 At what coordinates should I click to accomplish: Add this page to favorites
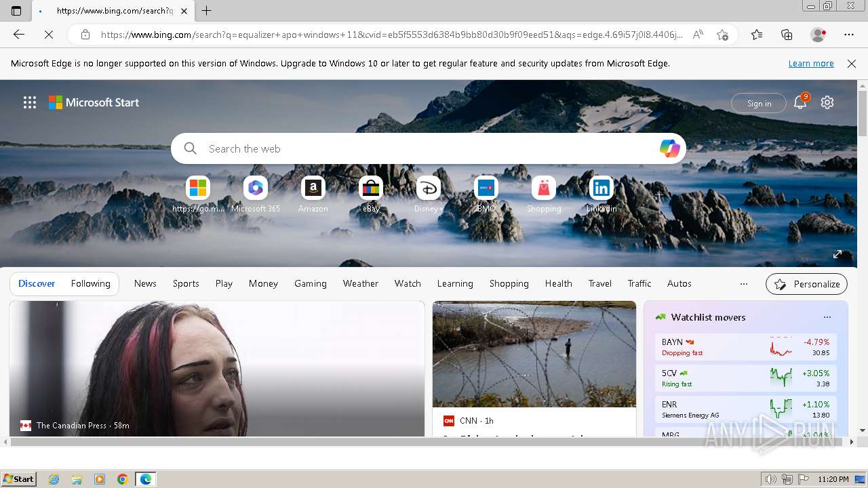point(723,35)
